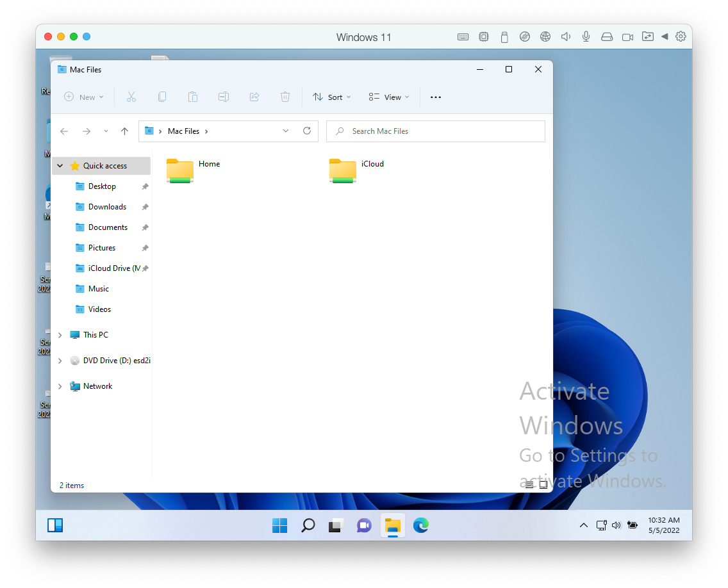
Task: Click the Parallels CPU chip icon
Action: coord(484,37)
